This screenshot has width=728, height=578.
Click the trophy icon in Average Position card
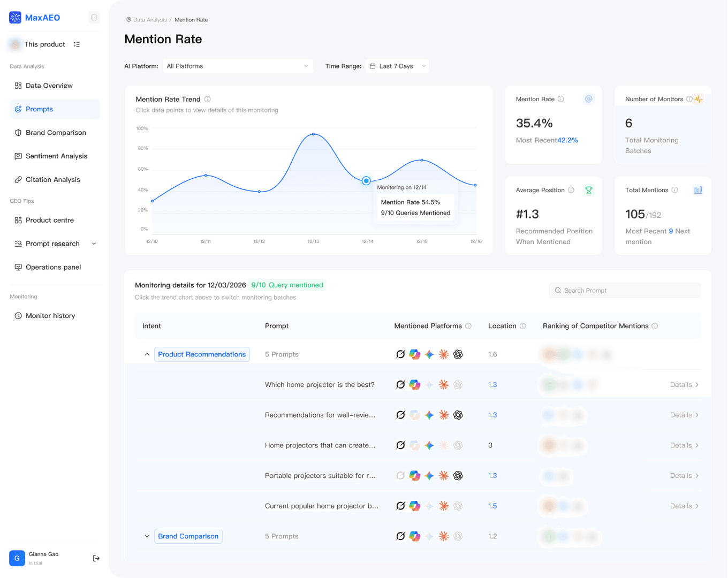[x=589, y=190]
